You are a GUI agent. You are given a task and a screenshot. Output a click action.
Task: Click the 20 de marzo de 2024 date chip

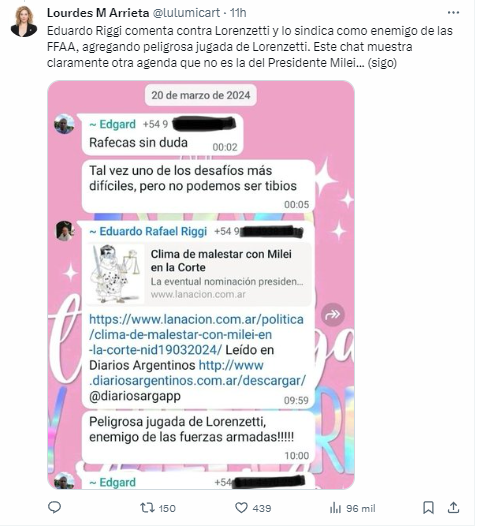tap(201, 95)
